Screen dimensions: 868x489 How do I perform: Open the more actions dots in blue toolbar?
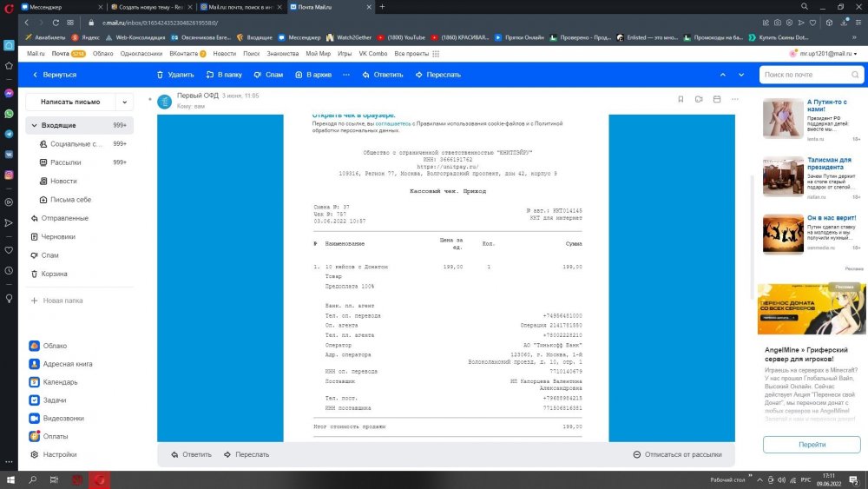pos(346,75)
